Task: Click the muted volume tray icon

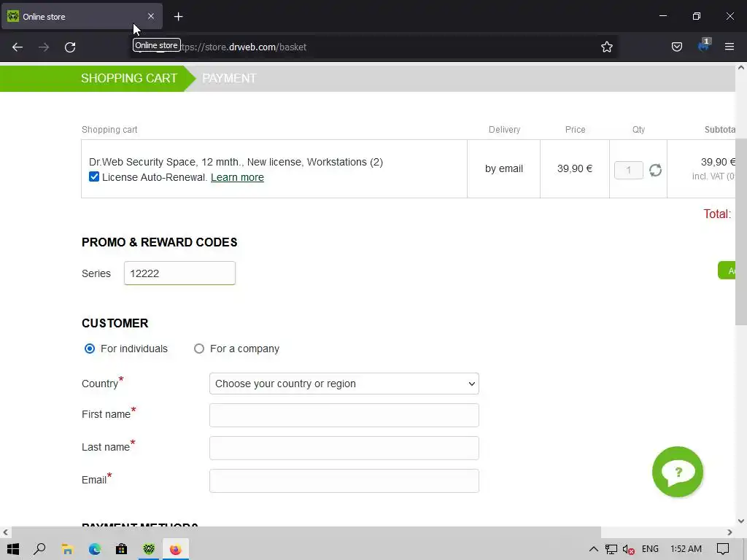Action: [628, 549]
